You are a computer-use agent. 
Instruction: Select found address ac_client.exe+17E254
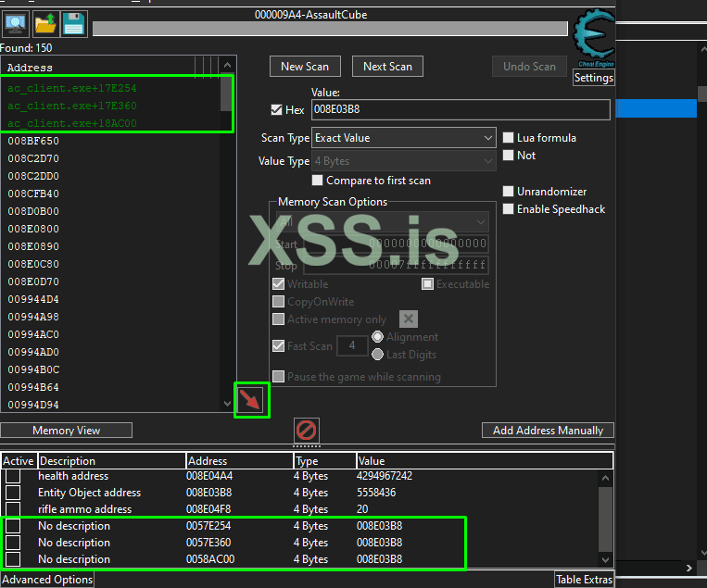(x=72, y=88)
